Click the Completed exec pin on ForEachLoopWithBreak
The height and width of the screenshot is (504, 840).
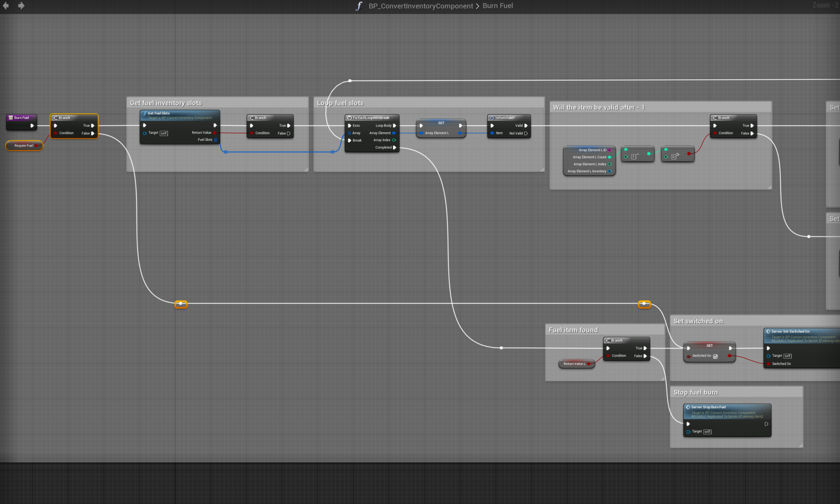coord(394,148)
